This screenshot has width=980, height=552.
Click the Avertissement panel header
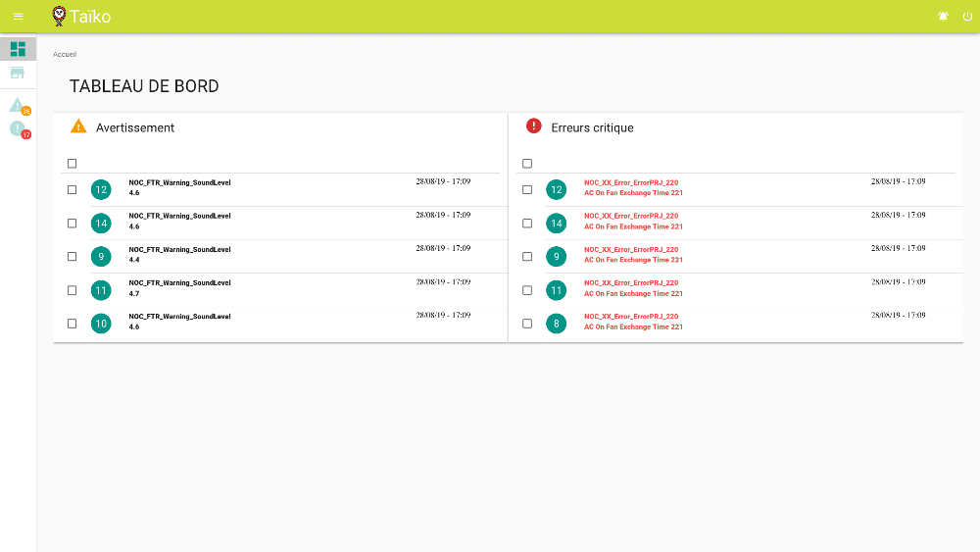coord(135,127)
